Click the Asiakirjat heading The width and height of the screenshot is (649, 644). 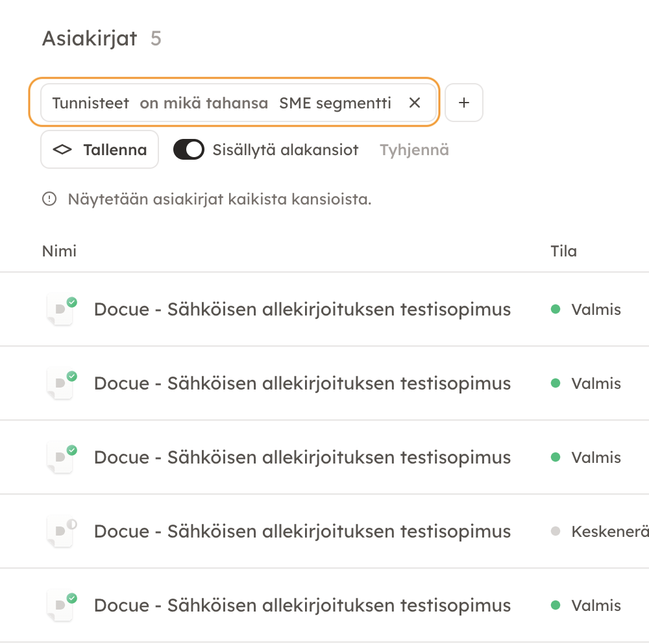[90, 38]
